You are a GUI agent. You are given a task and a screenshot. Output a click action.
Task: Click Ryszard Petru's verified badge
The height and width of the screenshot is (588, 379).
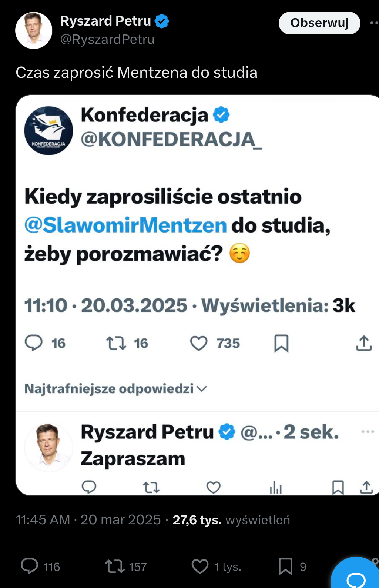[x=162, y=21]
